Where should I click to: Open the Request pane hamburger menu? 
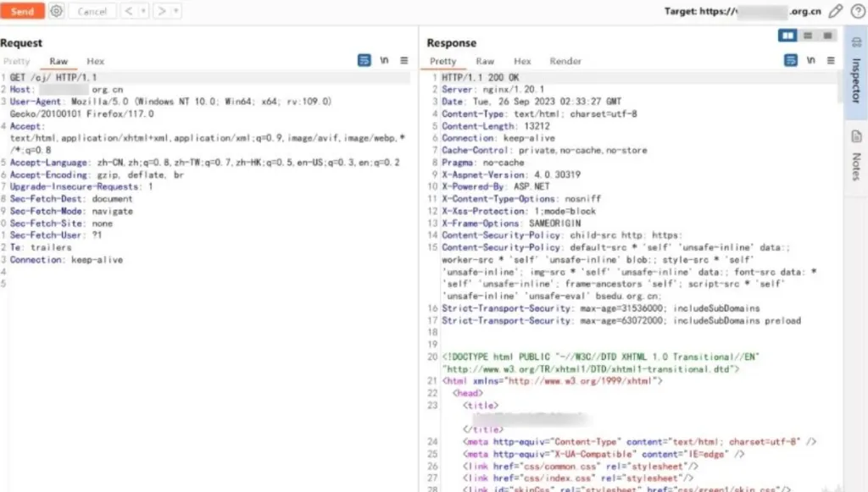pos(404,61)
